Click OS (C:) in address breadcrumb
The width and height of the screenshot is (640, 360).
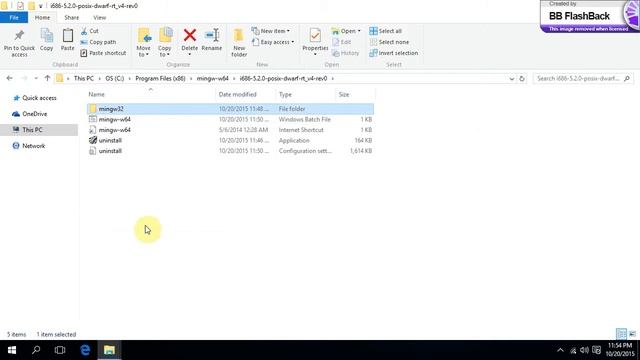coord(115,78)
